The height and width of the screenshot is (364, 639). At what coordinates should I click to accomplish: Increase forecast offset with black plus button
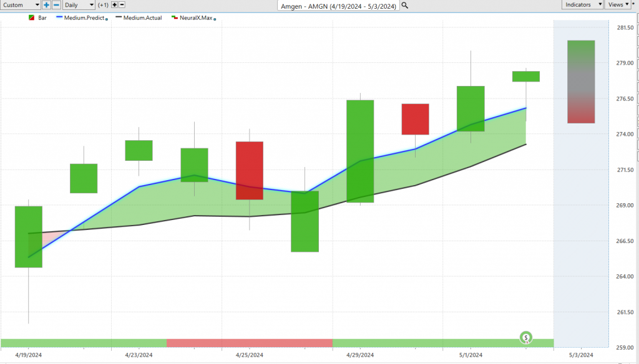click(x=115, y=5)
